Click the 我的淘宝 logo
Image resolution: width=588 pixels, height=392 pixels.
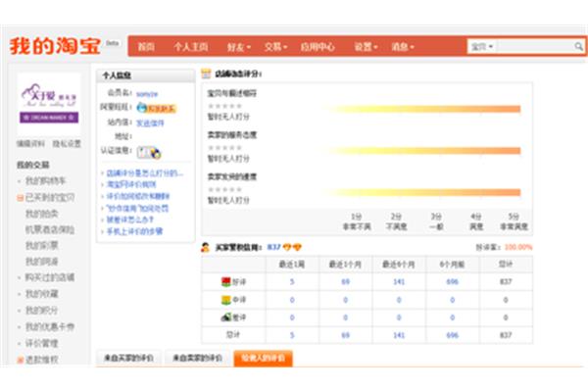point(56,46)
